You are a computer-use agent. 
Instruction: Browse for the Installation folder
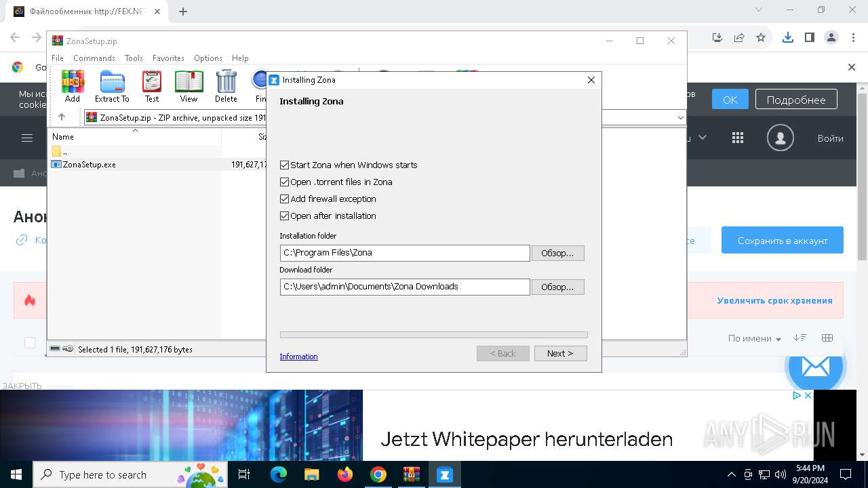pyautogui.click(x=557, y=253)
